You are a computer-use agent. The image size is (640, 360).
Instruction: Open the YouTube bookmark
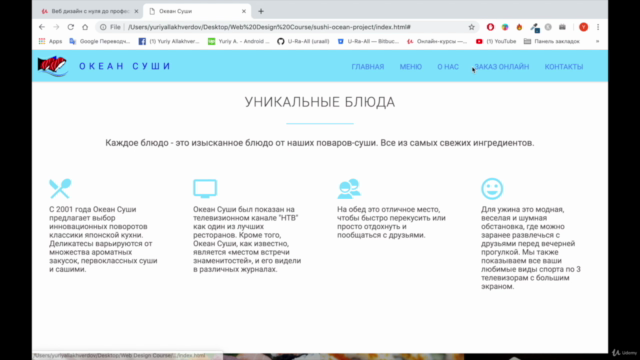tap(496, 41)
